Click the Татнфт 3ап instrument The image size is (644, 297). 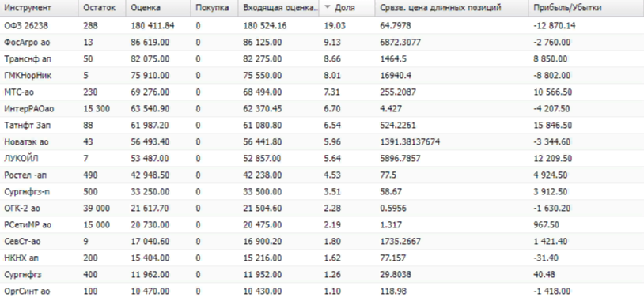pyautogui.click(x=28, y=126)
